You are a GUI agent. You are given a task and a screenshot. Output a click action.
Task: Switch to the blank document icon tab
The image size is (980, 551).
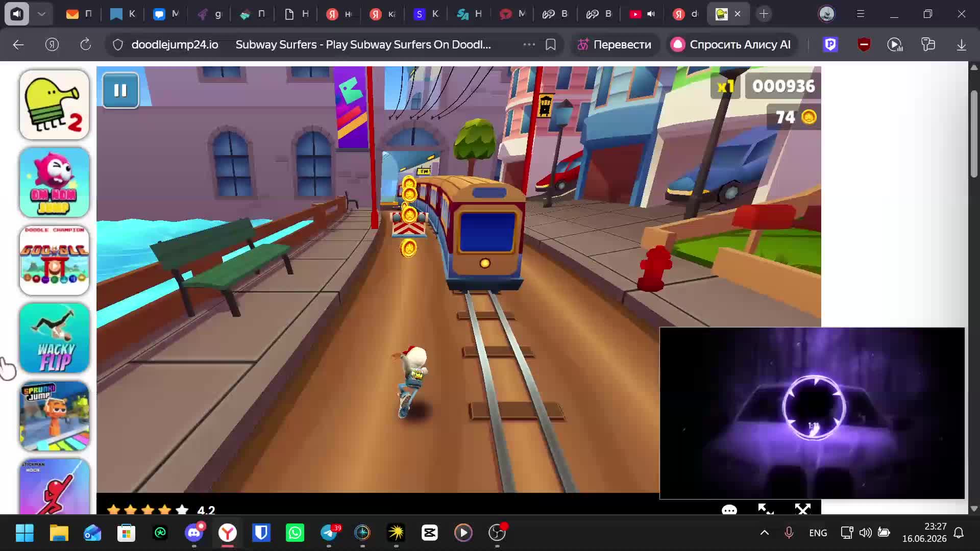(297, 14)
